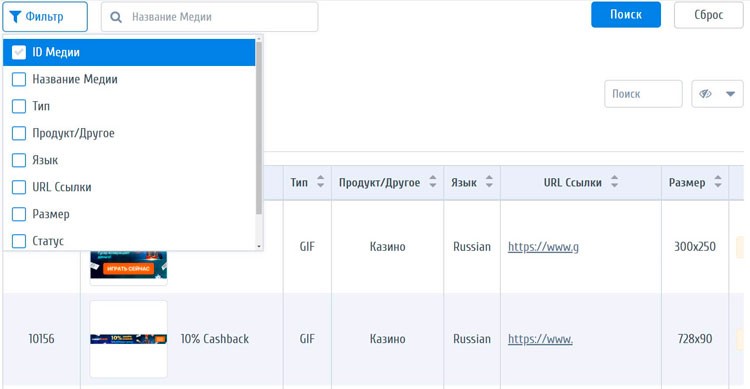Uncheck the ID Медии filter checkbox
The image size is (750, 389).
click(19, 52)
